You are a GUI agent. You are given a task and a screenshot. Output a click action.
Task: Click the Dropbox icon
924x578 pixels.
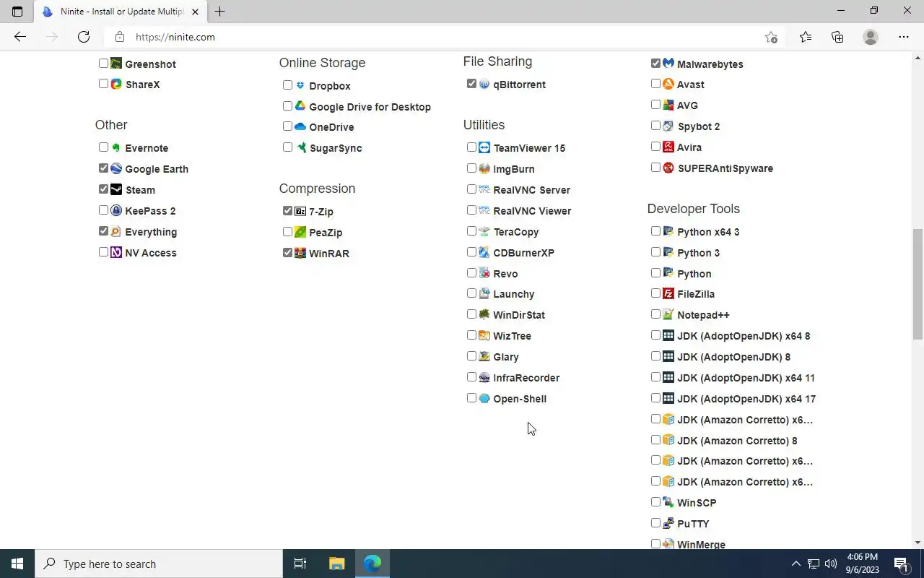300,85
